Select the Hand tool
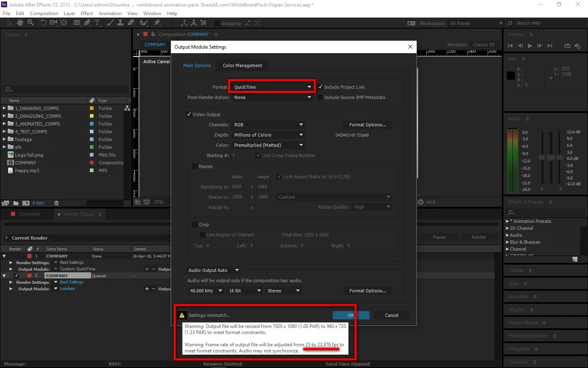Screen dimensions: 588x368 coord(20,23)
